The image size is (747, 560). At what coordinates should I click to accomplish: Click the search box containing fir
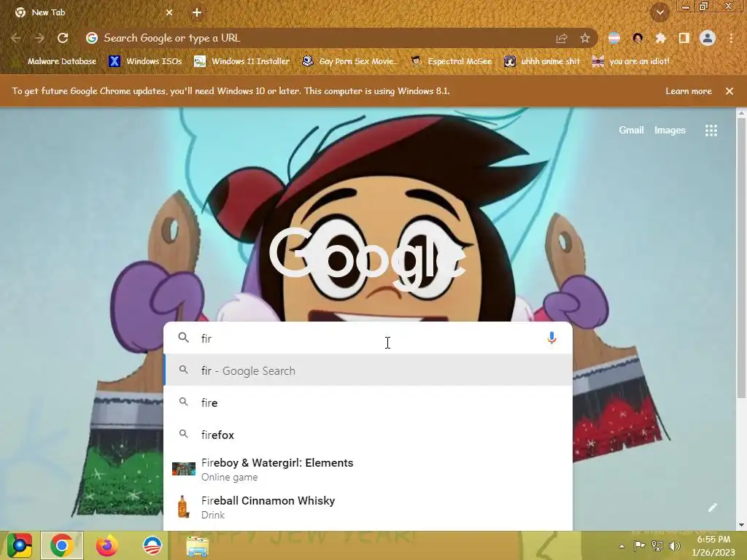pos(368,338)
